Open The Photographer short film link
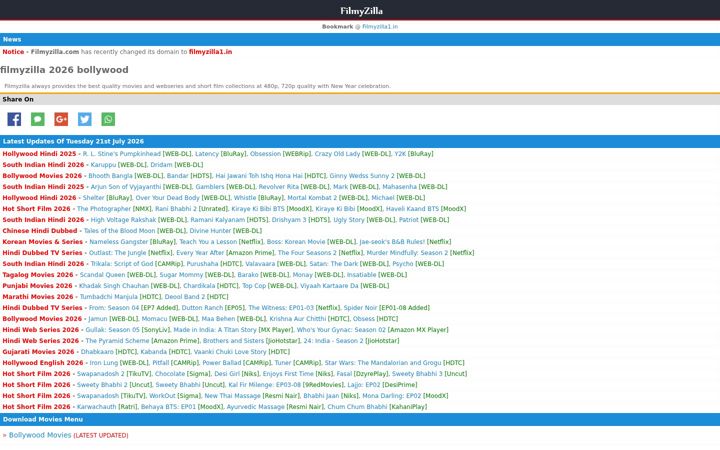The height and width of the screenshot is (450, 720). pos(104,209)
